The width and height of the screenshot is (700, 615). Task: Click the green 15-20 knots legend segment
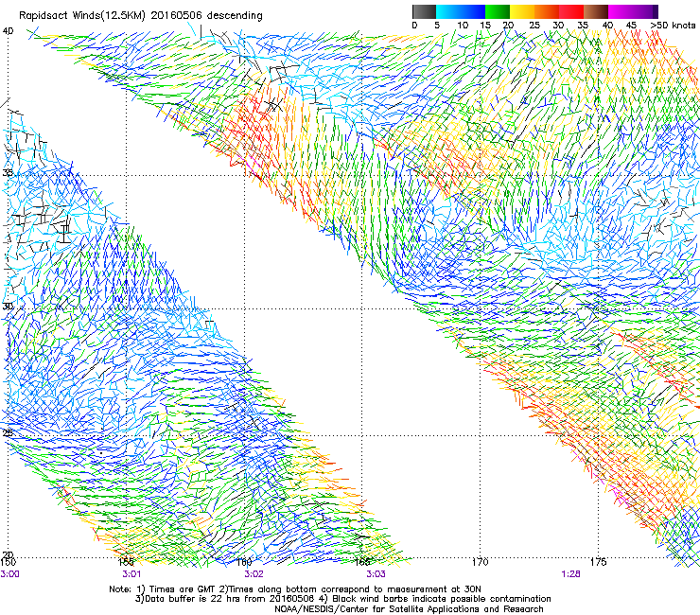498,11
